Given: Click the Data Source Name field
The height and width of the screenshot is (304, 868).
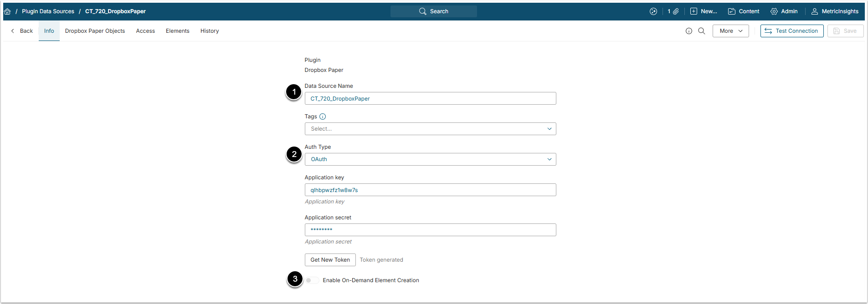Looking at the screenshot, I should (x=430, y=98).
